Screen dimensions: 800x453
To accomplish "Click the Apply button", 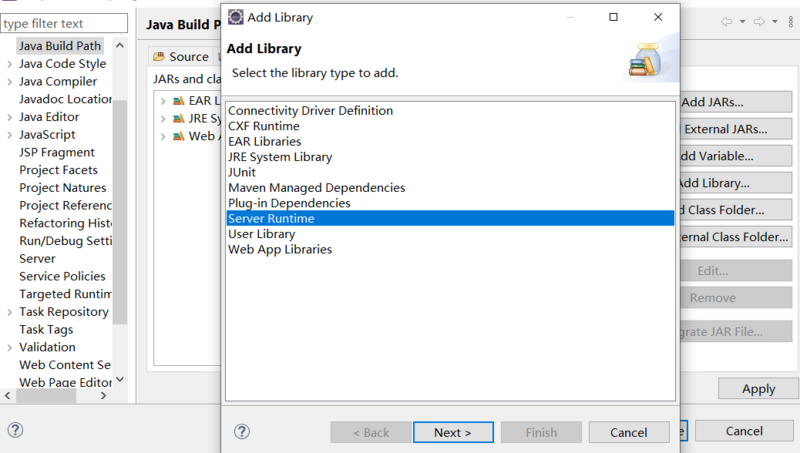I will (758, 389).
